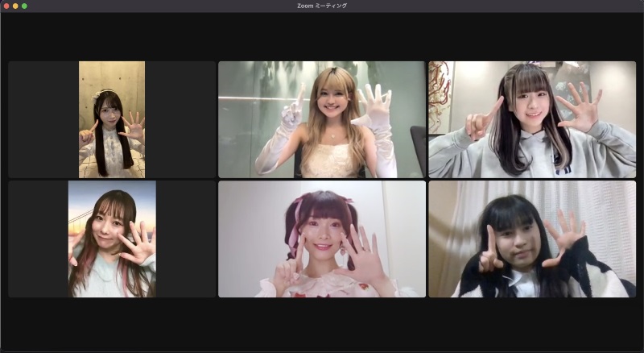Select the portrait video with concrete wall background

[x=112, y=119]
